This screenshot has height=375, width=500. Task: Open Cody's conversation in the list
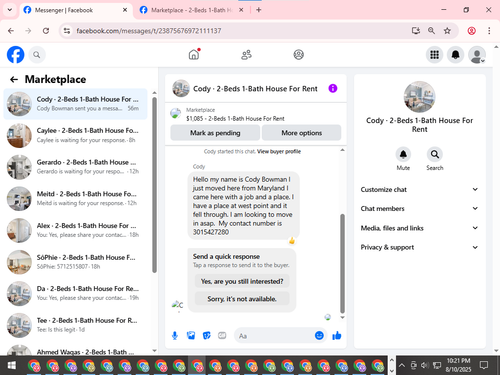75,104
